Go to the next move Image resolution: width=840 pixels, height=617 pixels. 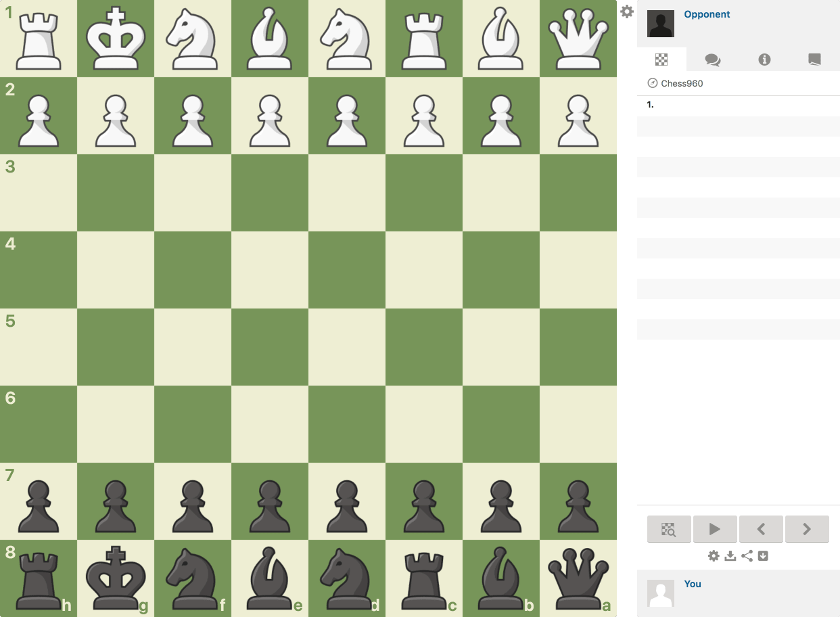click(x=807, y=529)
